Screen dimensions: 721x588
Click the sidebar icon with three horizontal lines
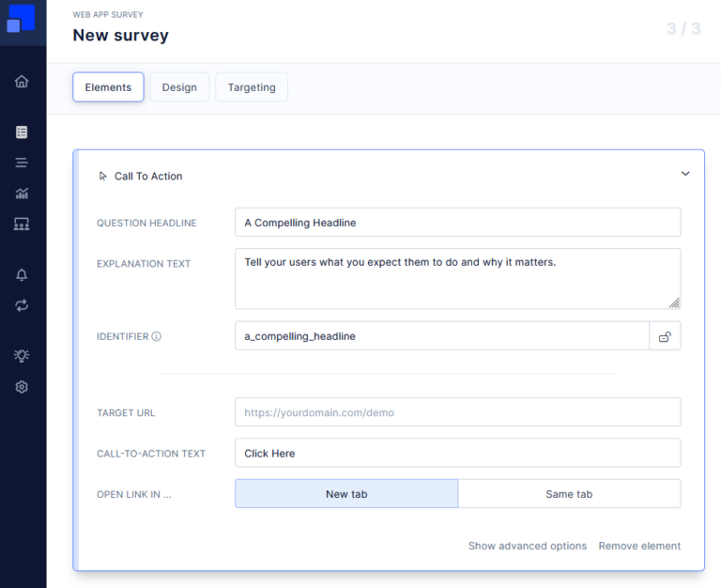(x=22, y=162)
